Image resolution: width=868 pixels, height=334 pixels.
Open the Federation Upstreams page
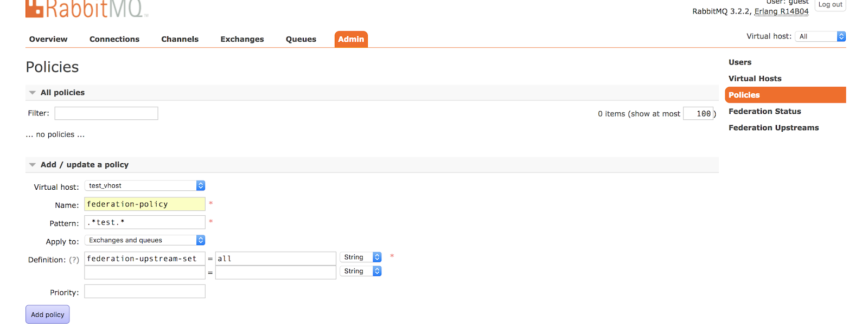coord(774,127)
